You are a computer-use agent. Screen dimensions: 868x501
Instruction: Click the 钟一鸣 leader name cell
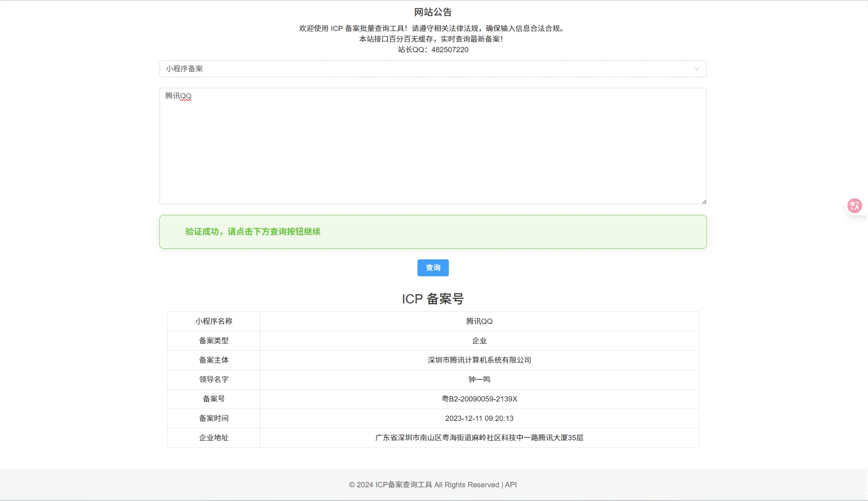click(479, 379)
